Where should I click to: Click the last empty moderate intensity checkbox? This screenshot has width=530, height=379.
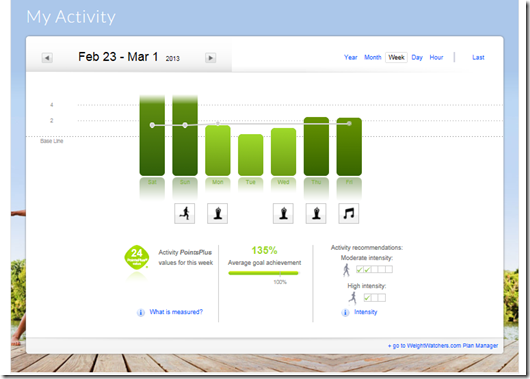pos(389,269)
